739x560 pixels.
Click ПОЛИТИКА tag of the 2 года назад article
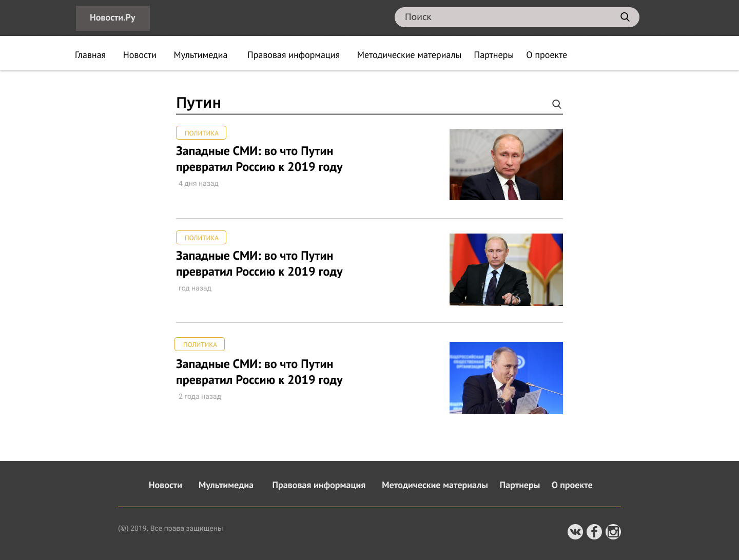click(x=200, y=344)
